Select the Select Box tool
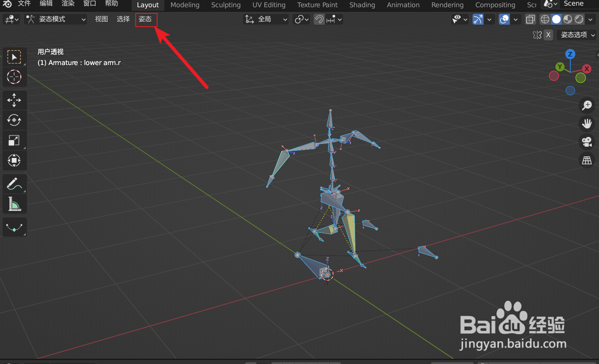The width and height of the screenshot is (599, 364). point(15,57)
